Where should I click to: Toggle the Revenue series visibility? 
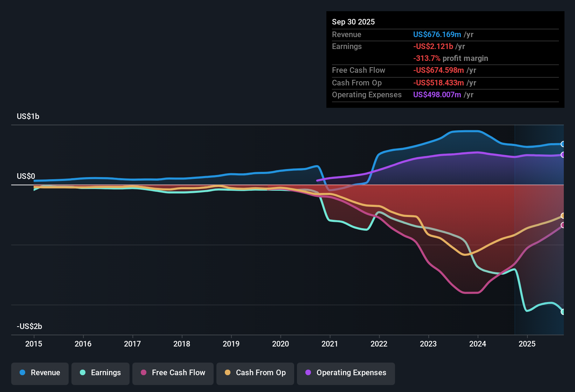tap(40, 373)
